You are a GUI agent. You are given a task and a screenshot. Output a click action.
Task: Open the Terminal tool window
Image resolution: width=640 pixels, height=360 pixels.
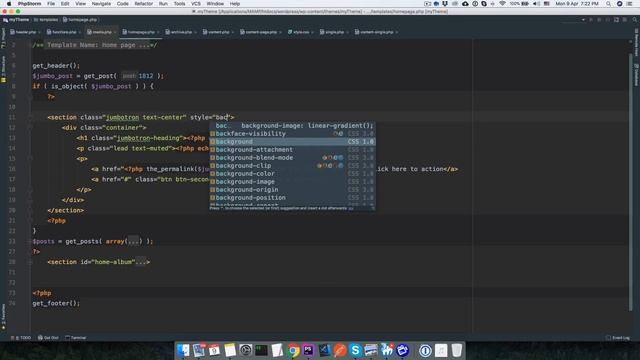pyautogui.click(x=76, y=338)
